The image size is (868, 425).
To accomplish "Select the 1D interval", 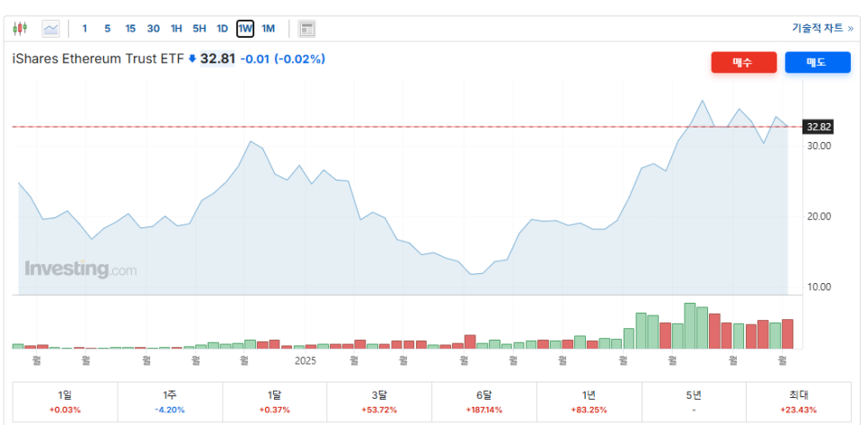I will point(222,29).
